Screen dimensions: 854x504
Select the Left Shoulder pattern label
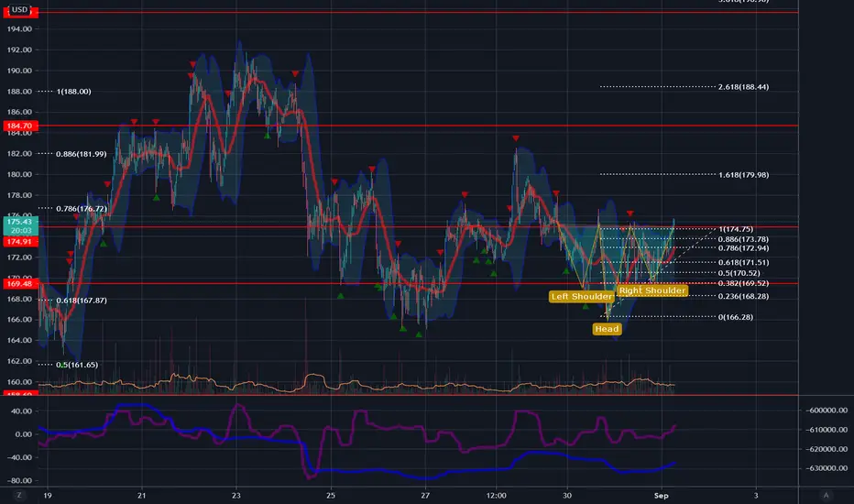[582, 296]
